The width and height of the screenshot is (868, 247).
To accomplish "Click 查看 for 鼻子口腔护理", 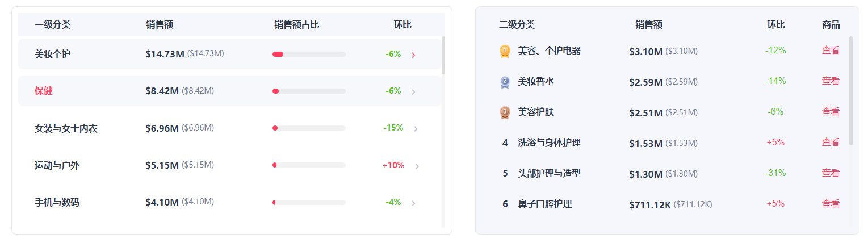I will tap(830, 204).
